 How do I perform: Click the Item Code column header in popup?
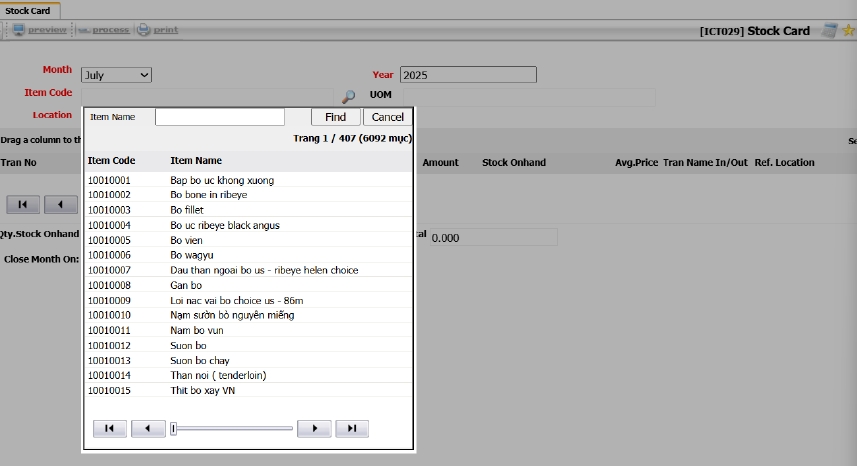[x=111, y=160]
